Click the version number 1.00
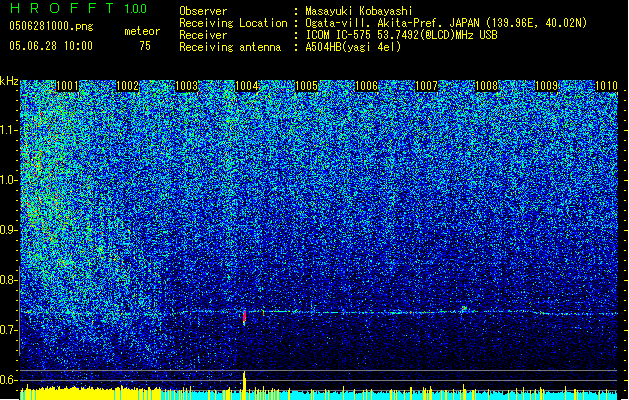Screen dimensions: 629x400 [x=136, y=8]
